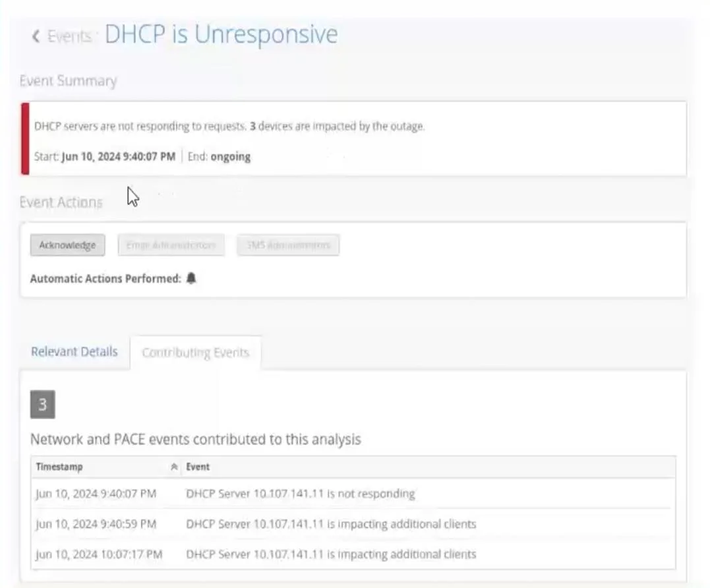The width and height of the screenshot is (710, 588).
Task: Sort the table by Timestamp column header
Action: point(59,467)
